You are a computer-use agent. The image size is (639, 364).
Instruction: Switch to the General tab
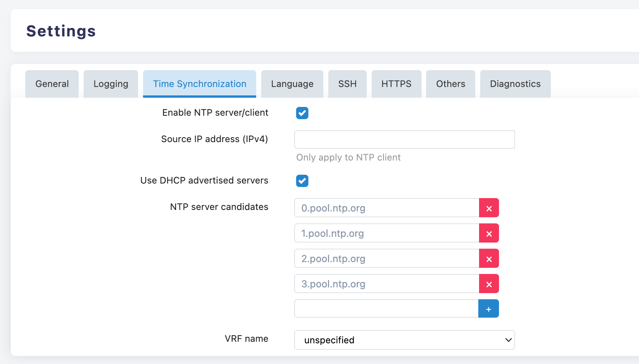pos(52,84)
